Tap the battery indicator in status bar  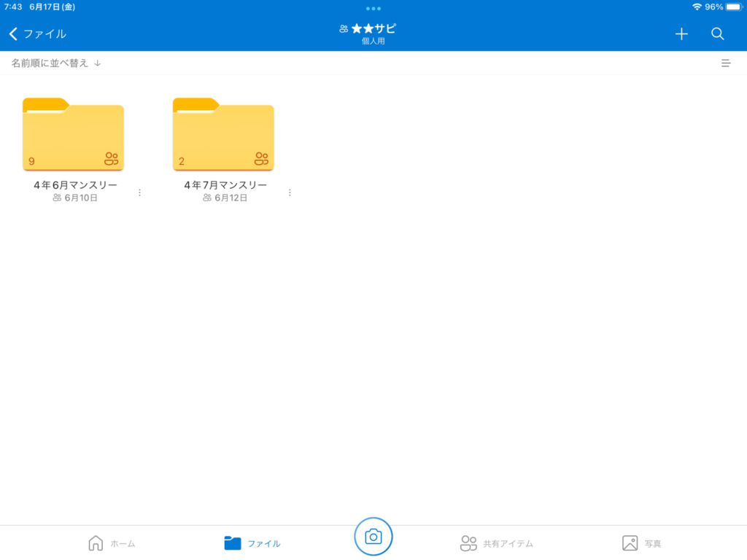click(734, 7)
